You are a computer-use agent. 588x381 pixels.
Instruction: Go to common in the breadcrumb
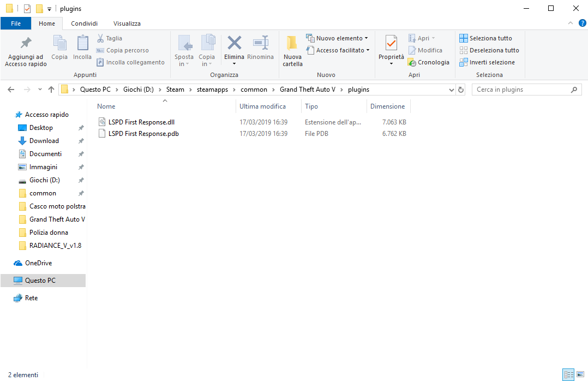254,90
